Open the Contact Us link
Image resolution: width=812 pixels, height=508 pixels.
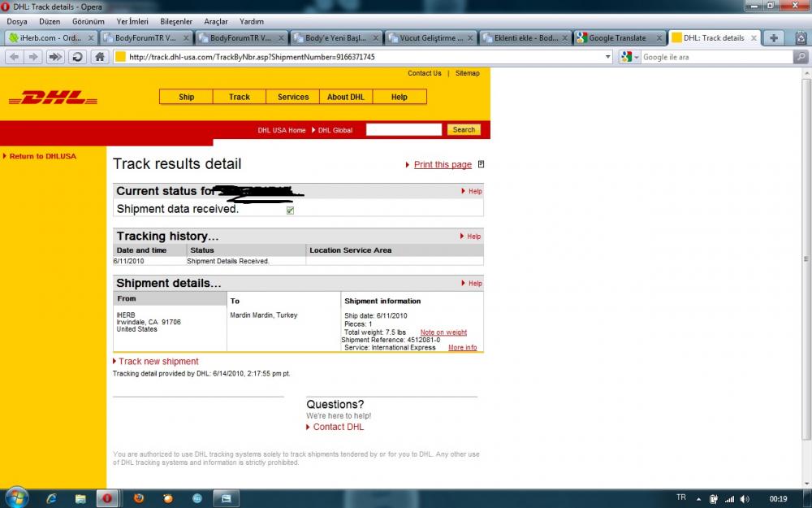(x=425, y=73)
